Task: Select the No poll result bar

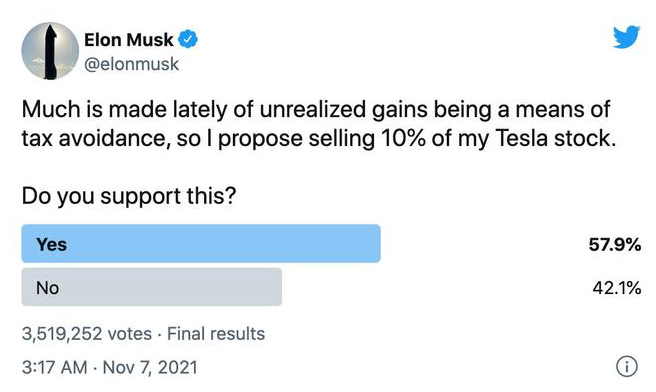Action: tap(151, 287)
